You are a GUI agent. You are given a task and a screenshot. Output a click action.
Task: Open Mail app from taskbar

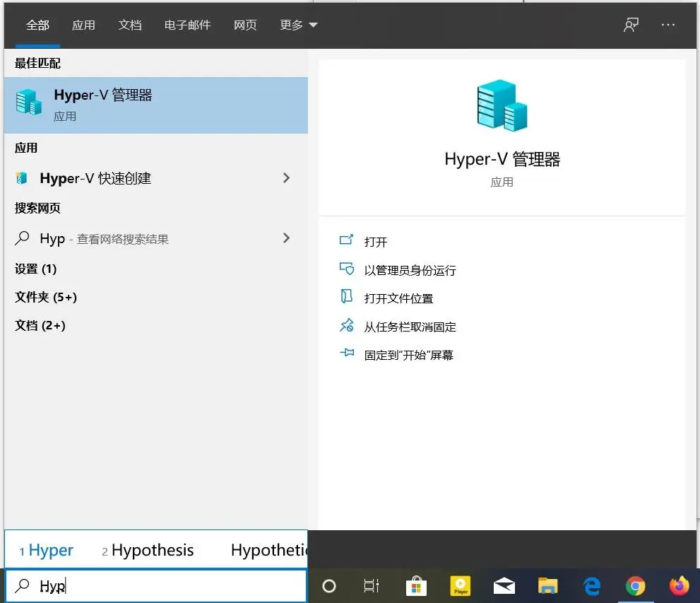[504, 586]
